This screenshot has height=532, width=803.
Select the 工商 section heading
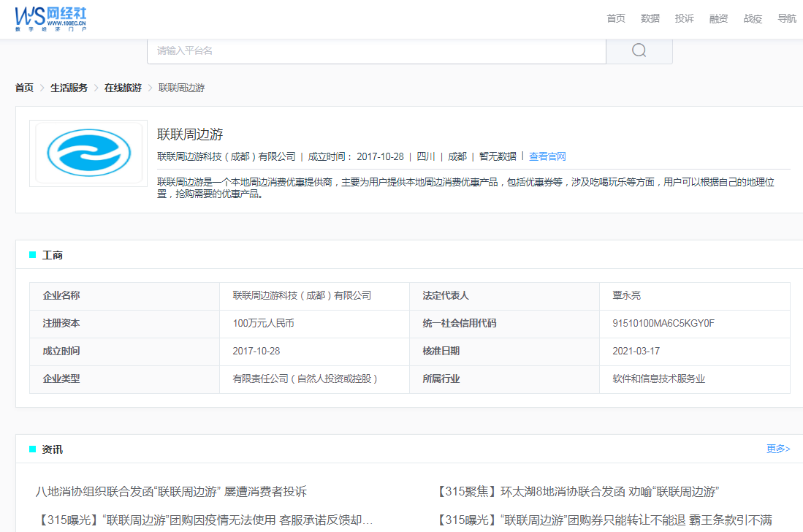(52, 255)
